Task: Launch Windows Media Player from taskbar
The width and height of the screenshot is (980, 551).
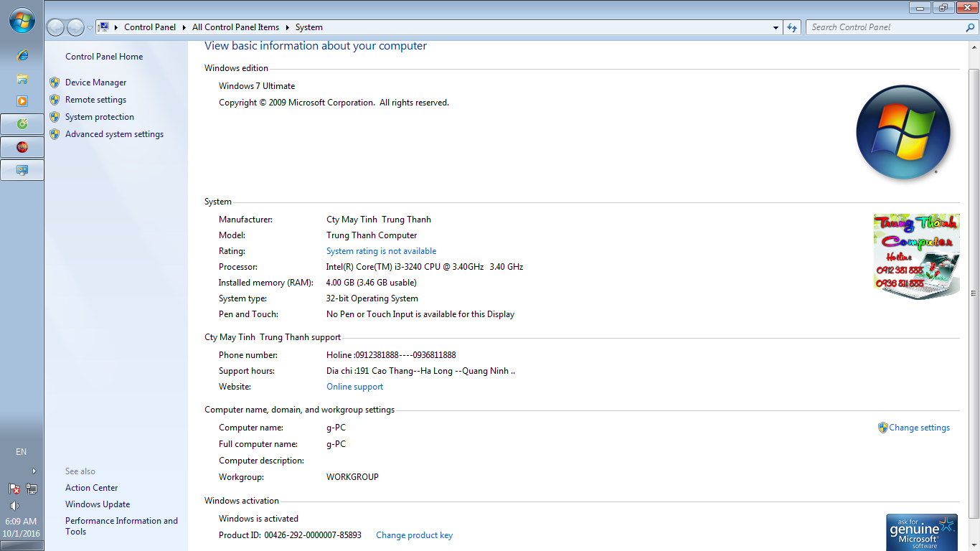Action: [x=22, y=101]
